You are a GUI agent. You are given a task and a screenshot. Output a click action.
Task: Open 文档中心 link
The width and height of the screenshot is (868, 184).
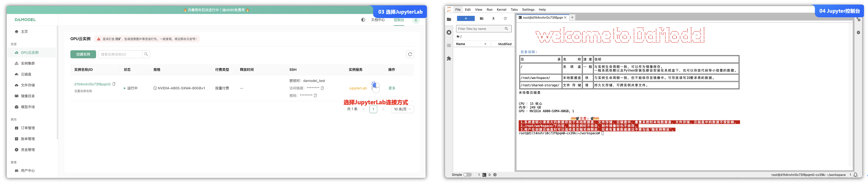[378, 20]
